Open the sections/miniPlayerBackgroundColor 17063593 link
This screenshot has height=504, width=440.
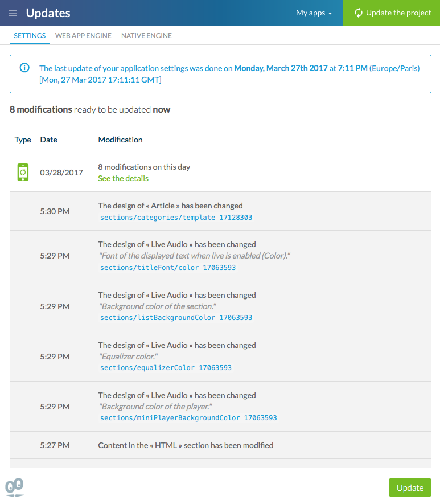tap(188, 418)
